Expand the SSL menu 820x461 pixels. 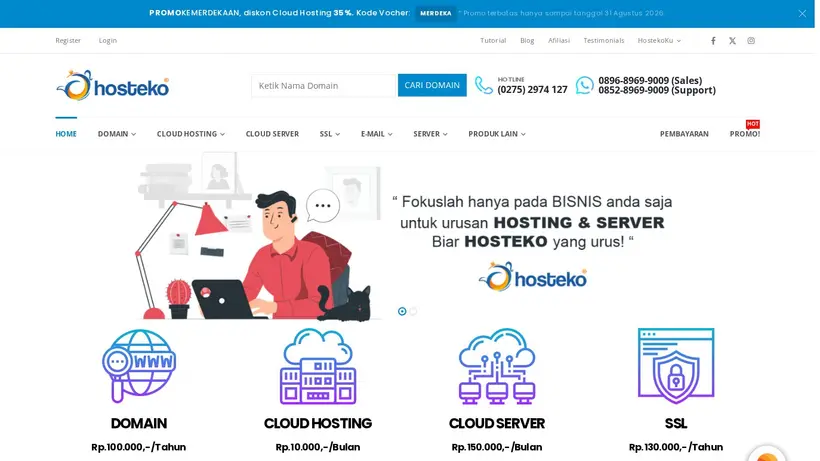point(330,134)
